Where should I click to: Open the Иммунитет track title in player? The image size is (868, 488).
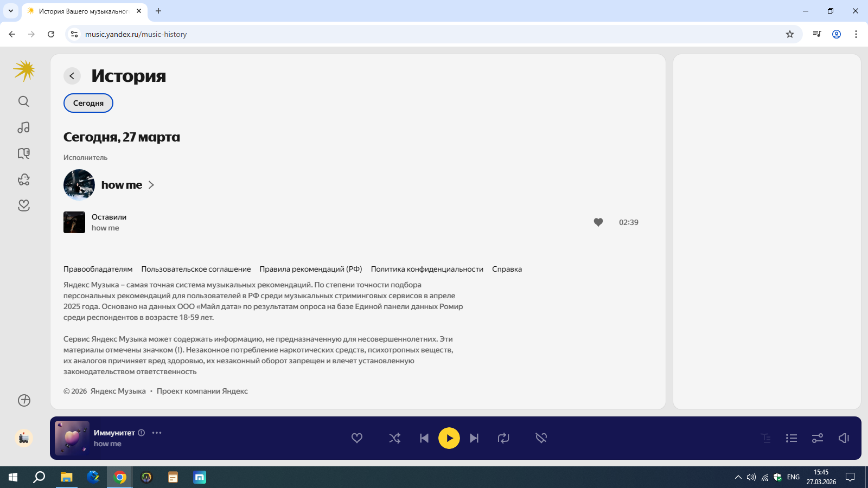114,433
